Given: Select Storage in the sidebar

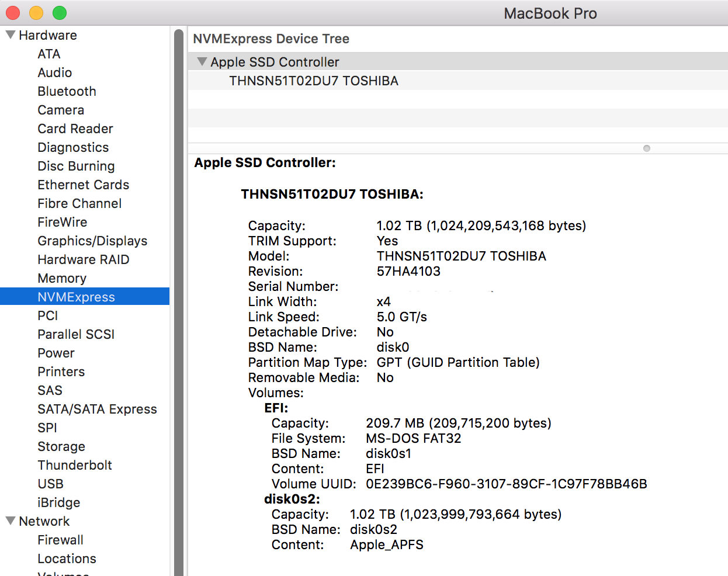Looking at the screenshot, I should click(61, 446).
